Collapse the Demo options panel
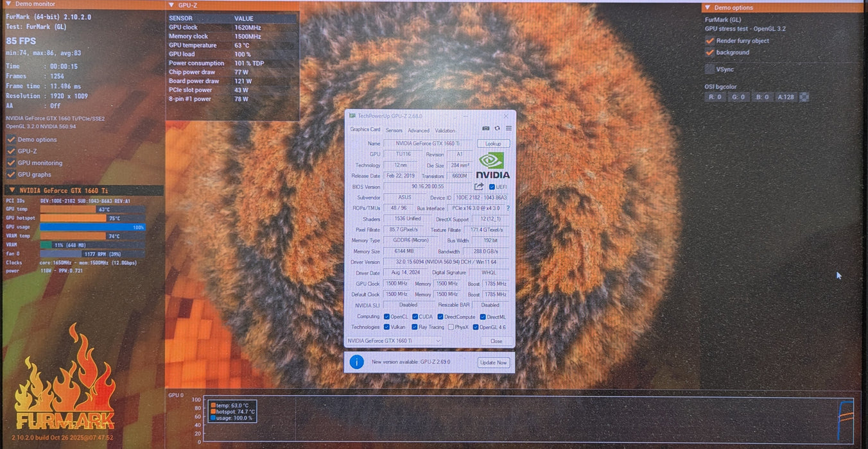This screenshot has width=868, height=449. point(707,8)
